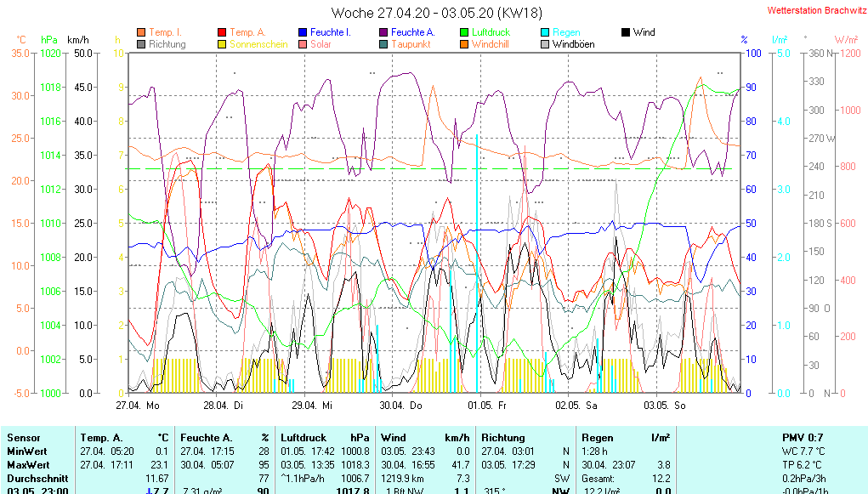This screenshot has height=494, width=868.
Task: Click the Luftdruck hPa table column header
Action: [324, 437]
